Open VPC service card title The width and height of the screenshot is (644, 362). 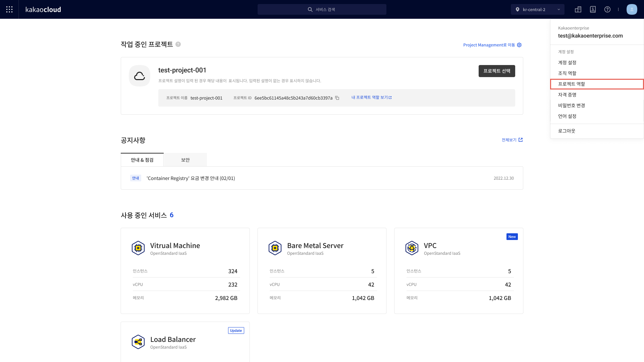coord(430,246)
